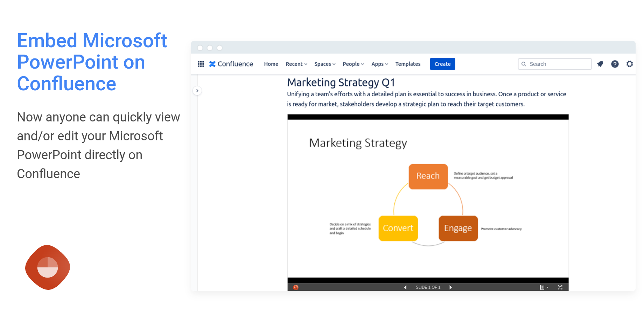Image resolution: width=644 pixels, height=315 pixels.
Task: Click the red PowerPoint app logo
Action: pos(48,267)
